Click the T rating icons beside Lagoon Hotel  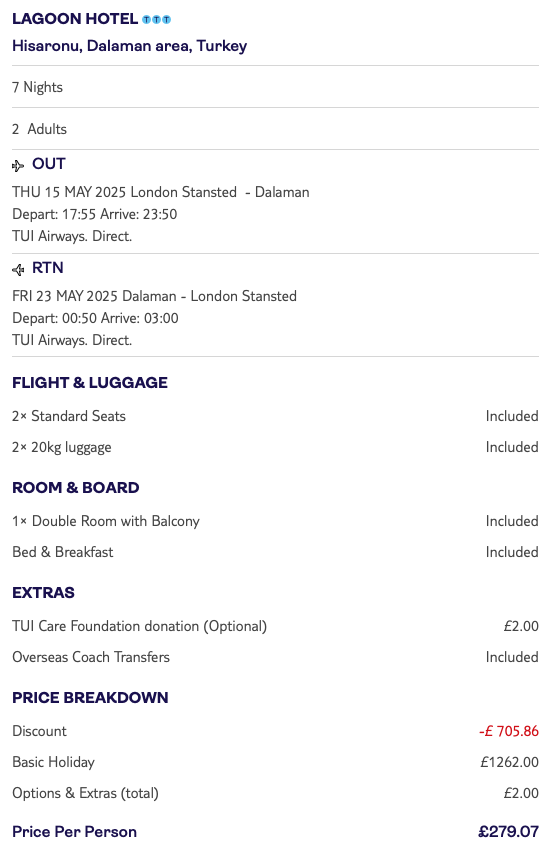pyautogui.click(x=156, y=20)
